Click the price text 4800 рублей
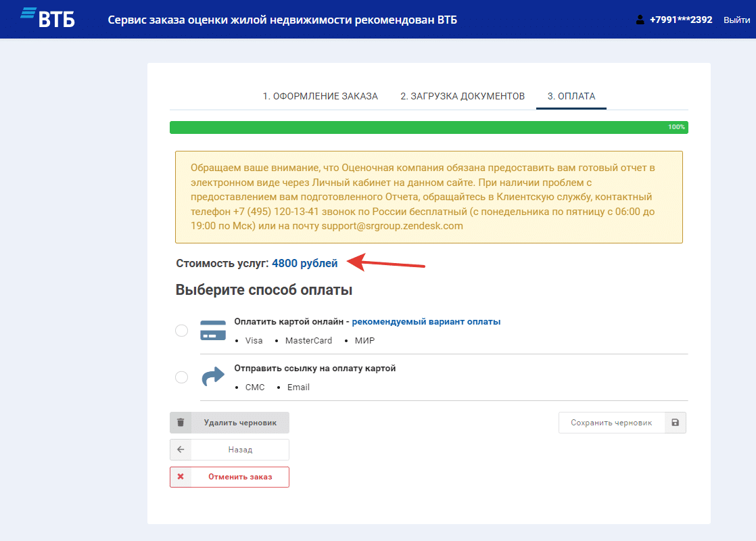 pyautogui.click(x=305, y=263)
